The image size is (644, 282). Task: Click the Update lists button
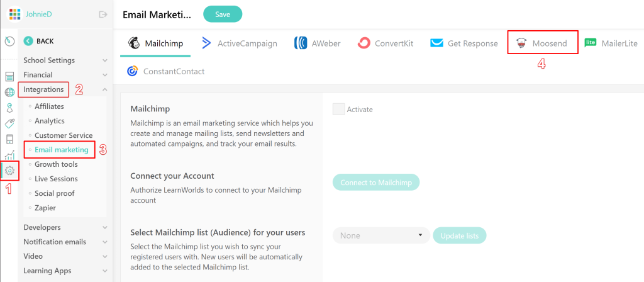click(x=459, y=235)
